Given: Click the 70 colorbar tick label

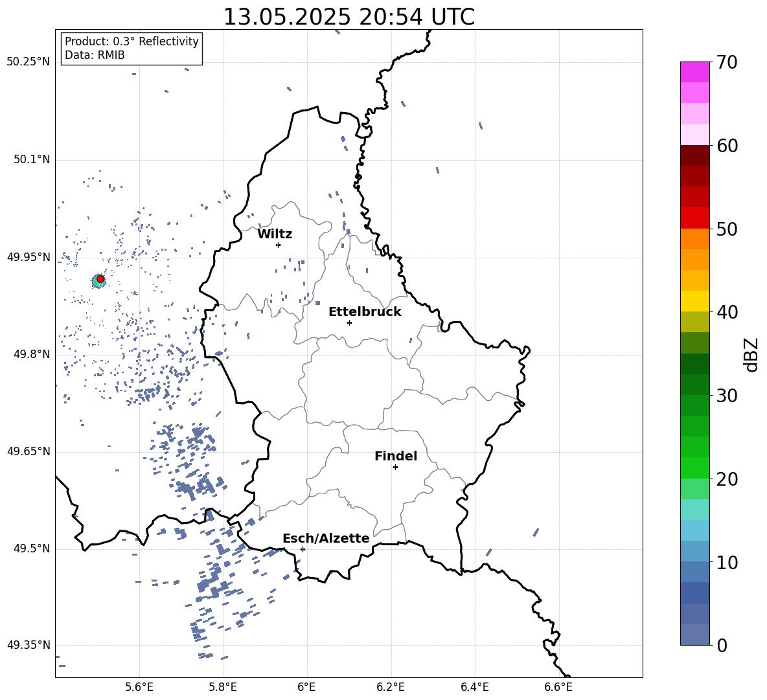Looking at the screenshot, I should tap(727, 63).
